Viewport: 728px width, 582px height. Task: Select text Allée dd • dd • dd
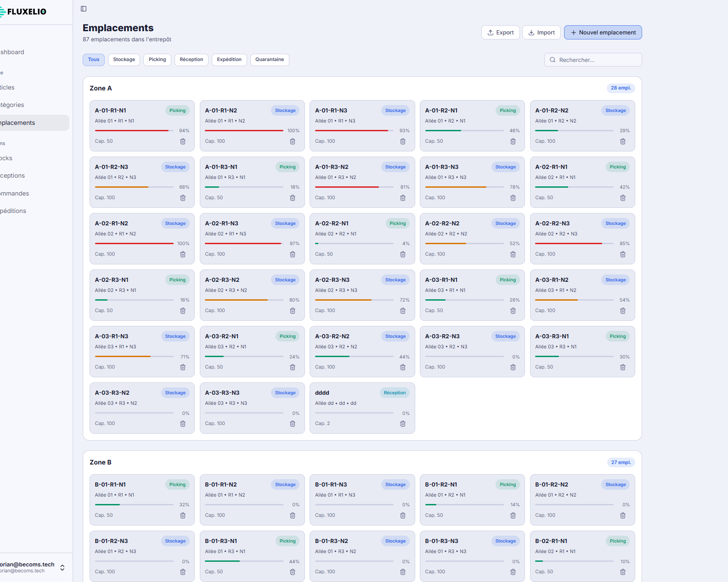point(336,403)
